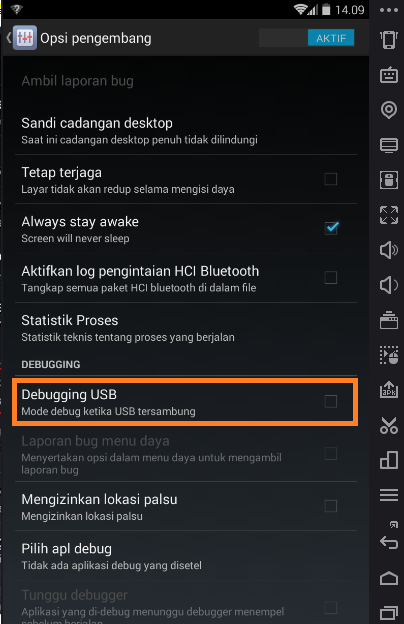Open the keyboard mapping tool
This screenshot has height=624, width=404.
389,74
